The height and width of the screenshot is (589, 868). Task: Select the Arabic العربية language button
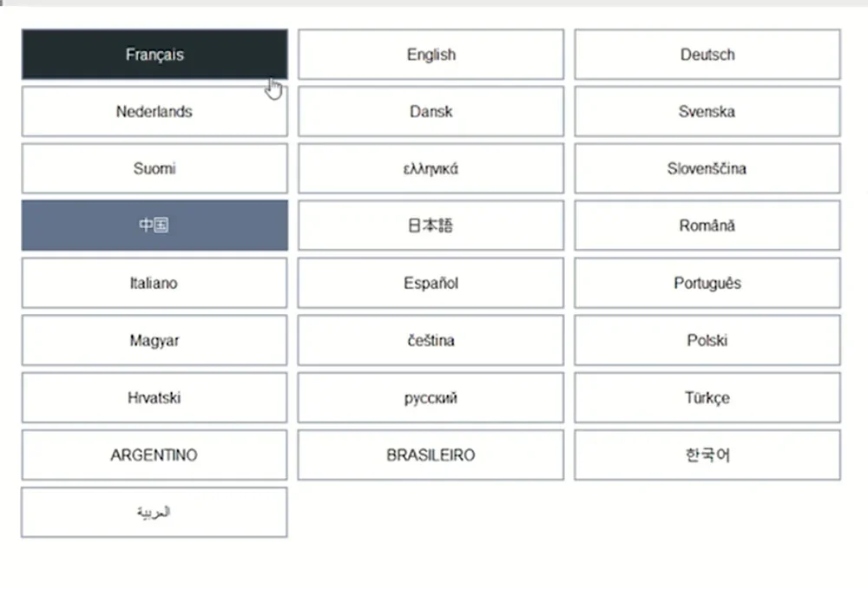click(155, 512)
